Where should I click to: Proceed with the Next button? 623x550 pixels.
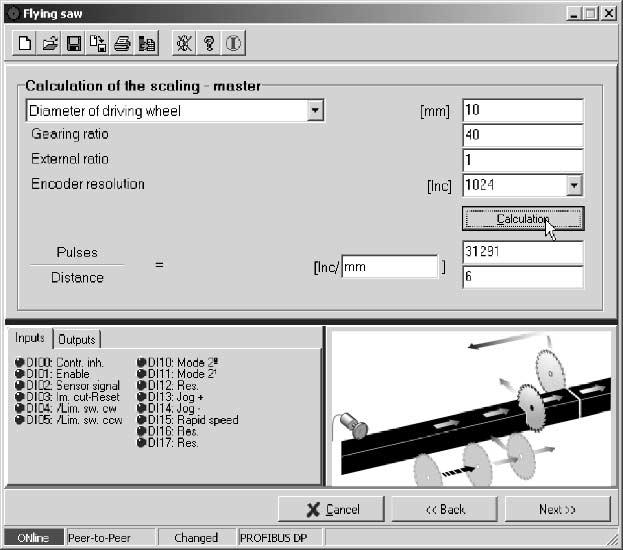click(x=557, y=509)
